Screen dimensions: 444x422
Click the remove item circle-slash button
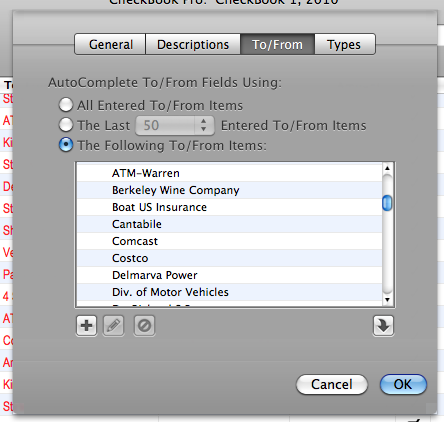[144, 326]
